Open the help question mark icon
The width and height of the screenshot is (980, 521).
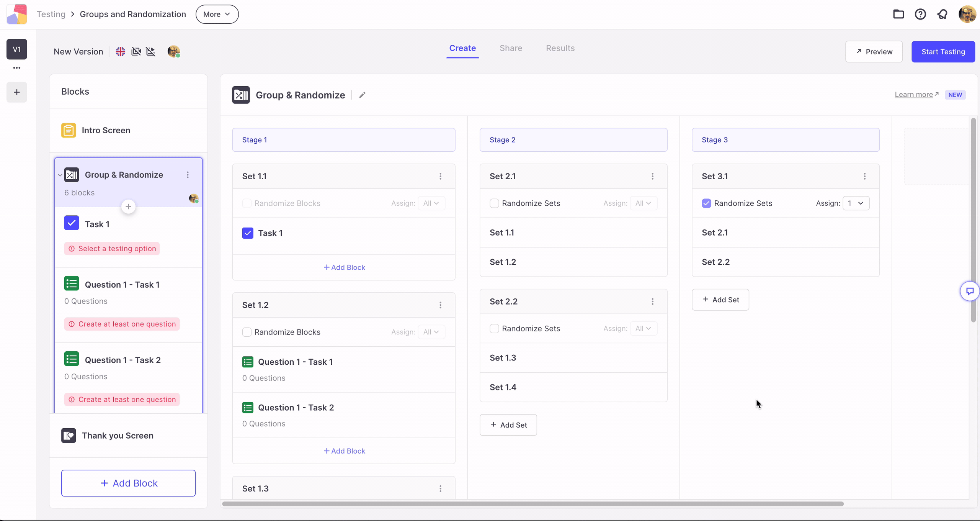920,14
